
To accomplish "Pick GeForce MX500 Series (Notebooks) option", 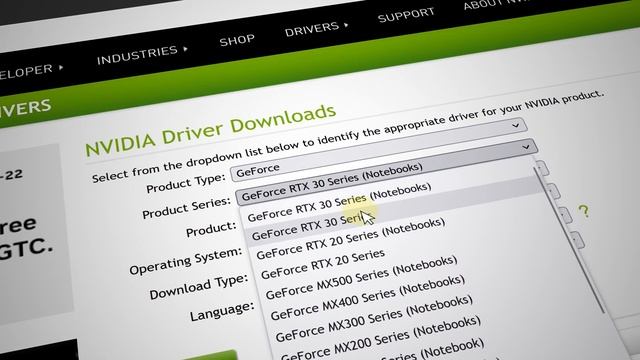I will click(x=361, y=278).
